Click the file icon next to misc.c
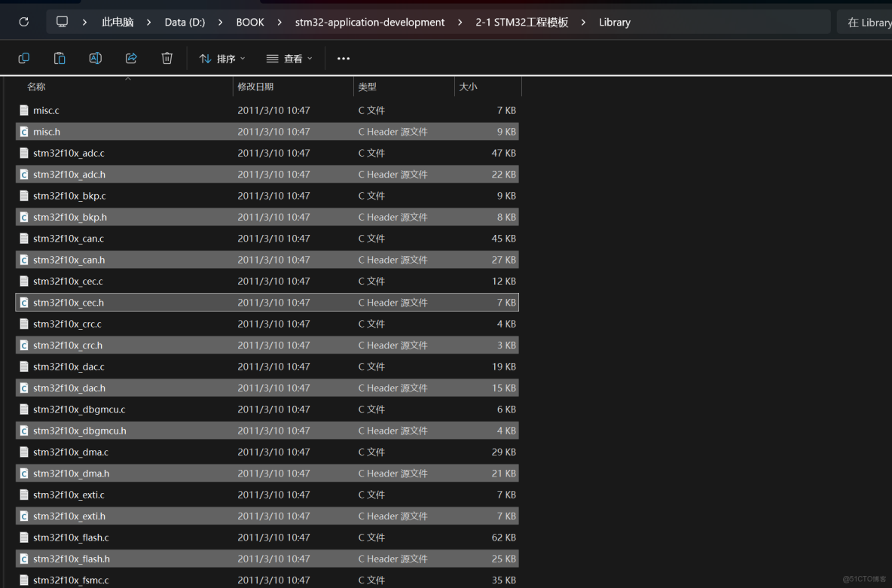 pos(24,111)
